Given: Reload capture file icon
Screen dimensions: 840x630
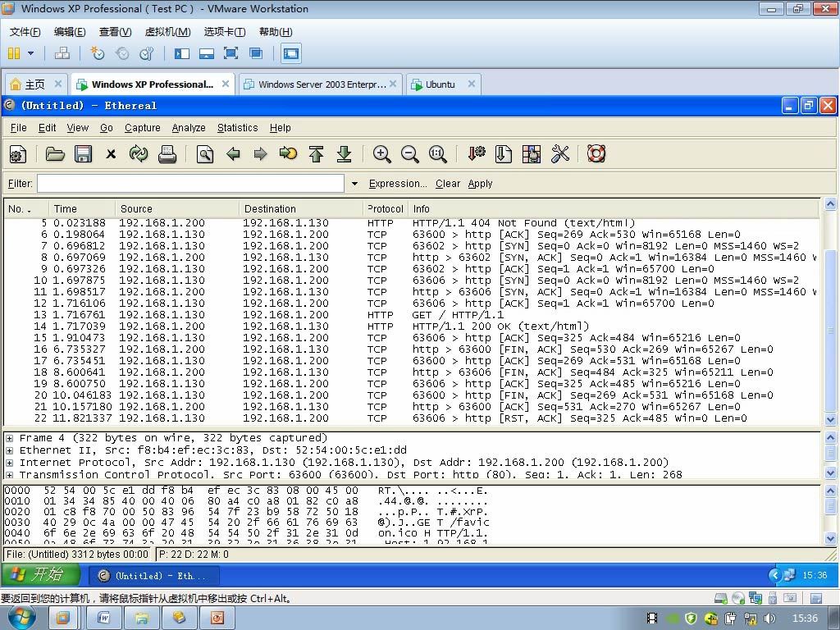Looking at the screenshot, I should pyautogui.click(x=139, y=154).
